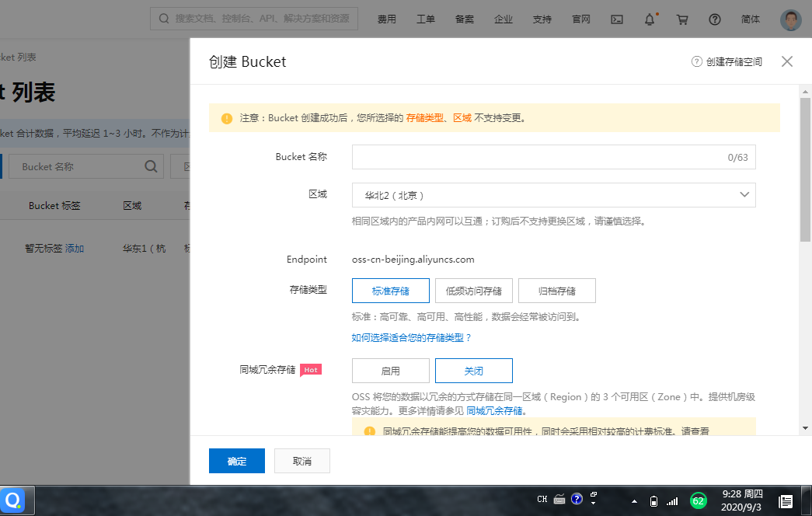The width and height of the screenshot is (812, 516).
Task: Click the top search bar magnifier icon
Action: click(x=164, y=19)
